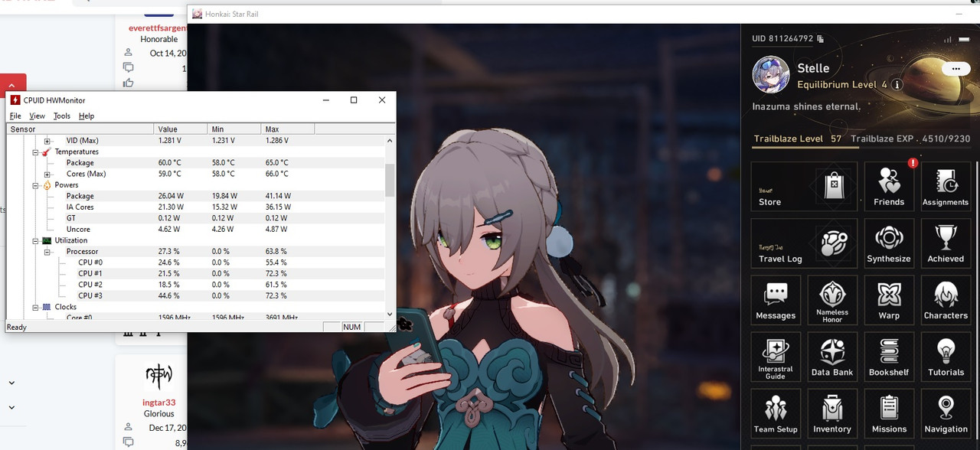Open the Achieved trophy menu
This screenshot has height=450, width=980.
tap(946, 243)
